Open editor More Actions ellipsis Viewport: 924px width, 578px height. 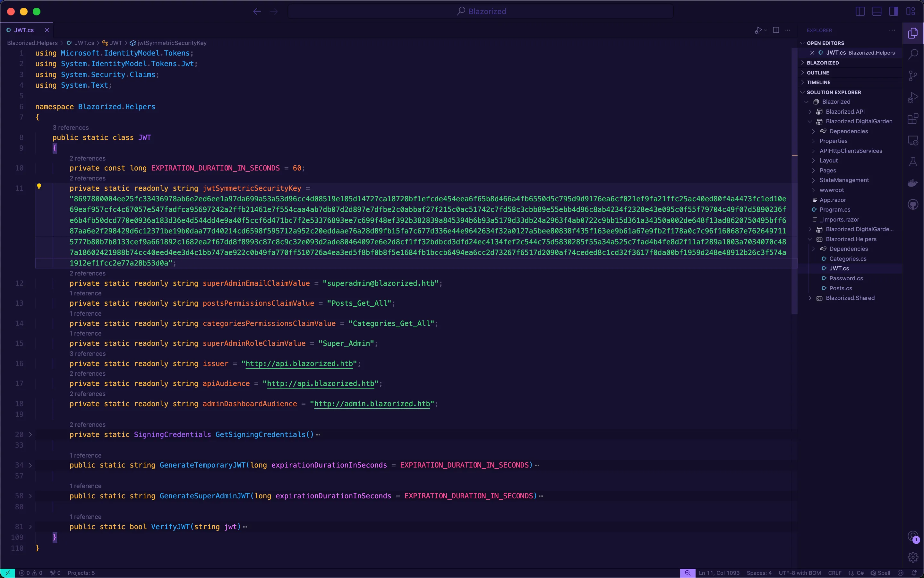[x=787, y=30]
